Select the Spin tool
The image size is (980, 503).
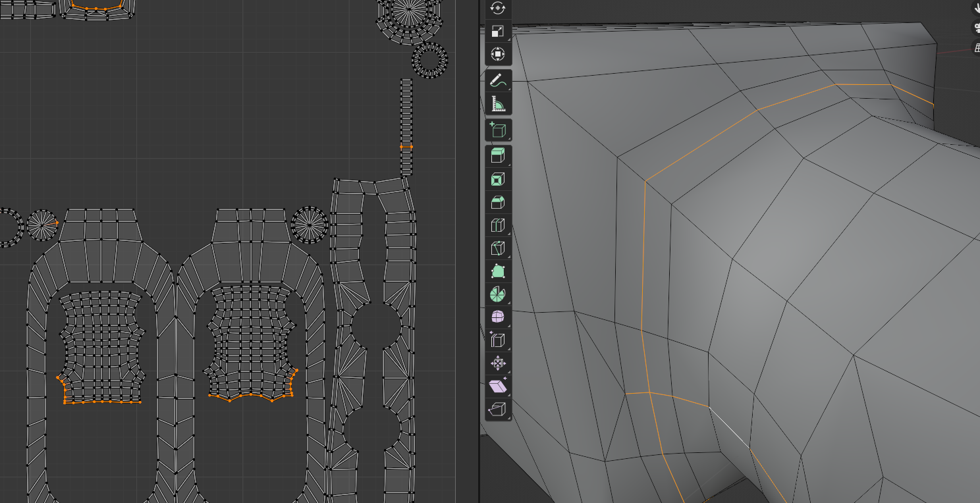tap(499, 294)
